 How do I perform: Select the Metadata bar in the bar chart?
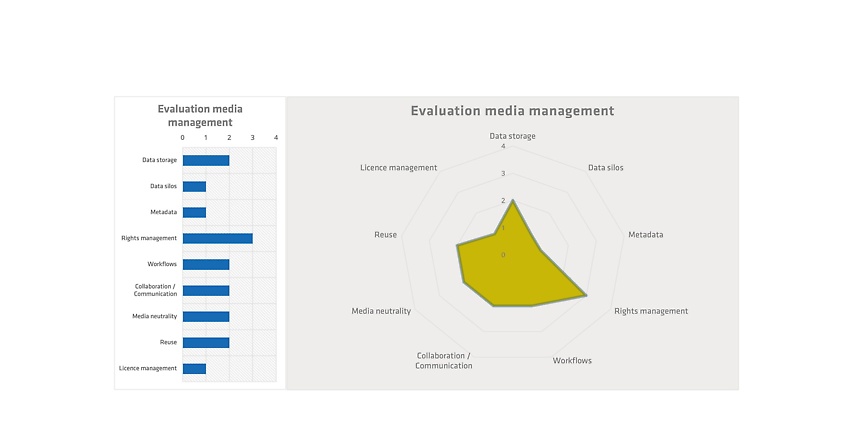pyautogui.click(x=194, y=212)
